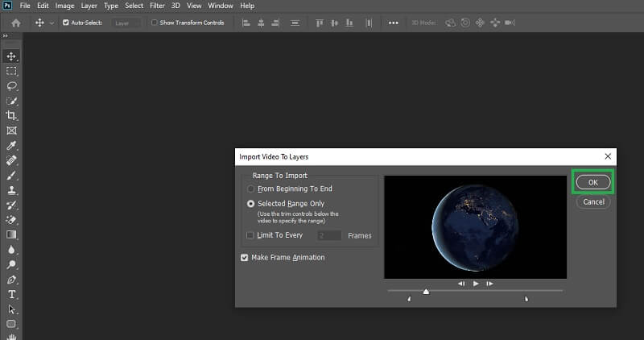
Task: Select the Dodge tool
Action: [x=11, y=265]
